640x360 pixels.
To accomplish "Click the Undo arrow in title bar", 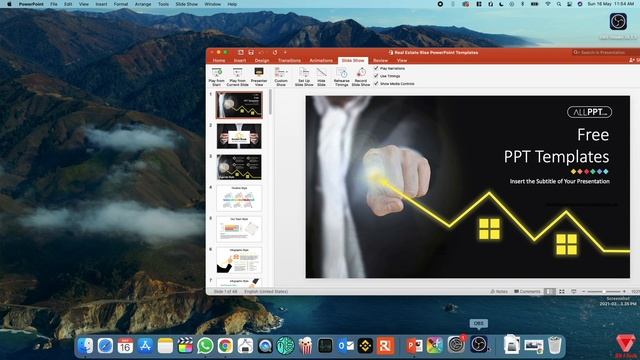I will point(262,52).
